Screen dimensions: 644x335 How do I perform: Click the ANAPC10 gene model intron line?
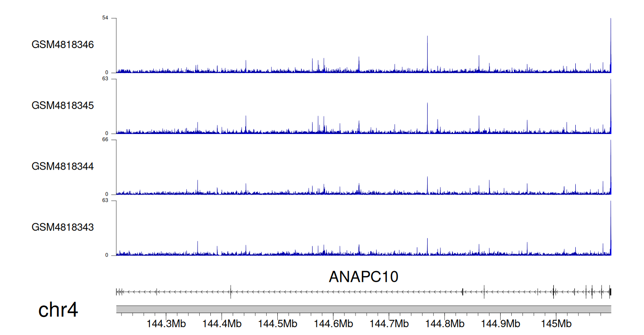click(343, 292)
